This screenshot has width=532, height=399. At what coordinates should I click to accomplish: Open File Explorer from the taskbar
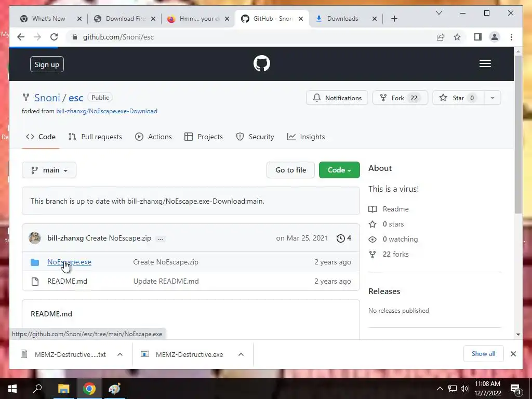[x=63, y=389]
